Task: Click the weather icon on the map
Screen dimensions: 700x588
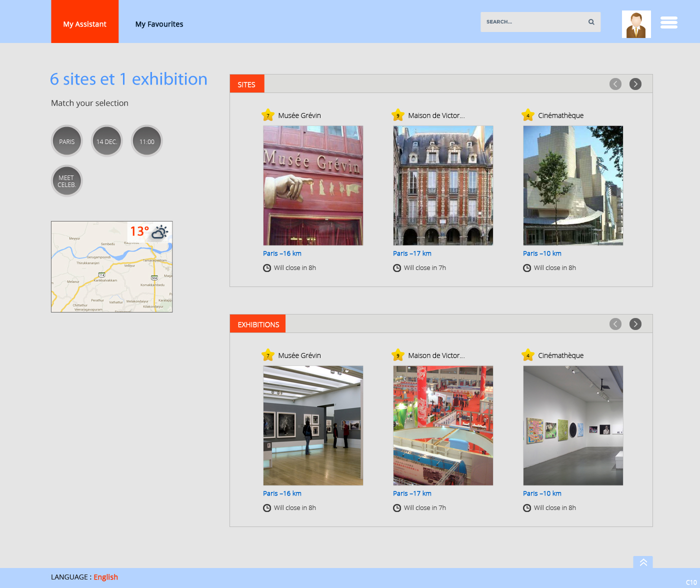Action: pyautogui.click(x=160, y=231)
